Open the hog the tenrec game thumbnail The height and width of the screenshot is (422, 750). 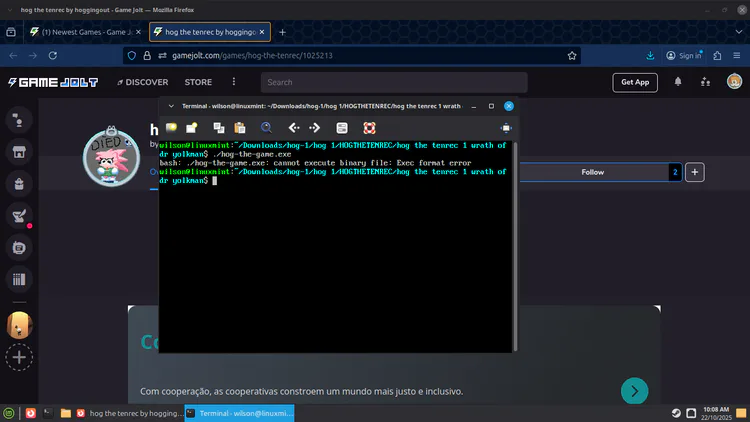coord(111,157)
